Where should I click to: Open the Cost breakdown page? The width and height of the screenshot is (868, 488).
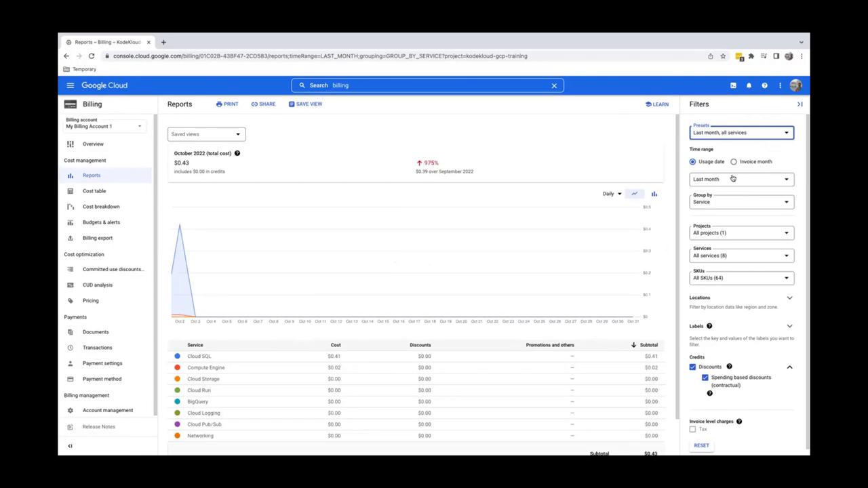pyautogui.click(x=101, y=207)
